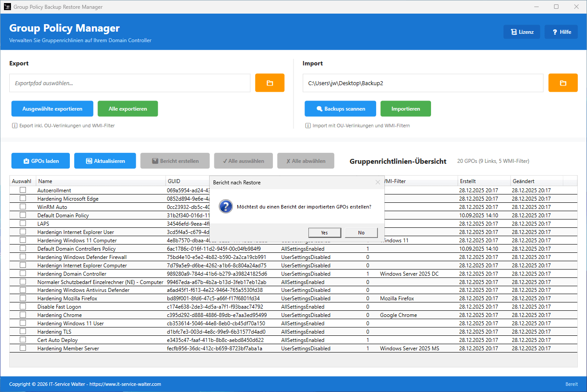The height and width of the screenshot is (392, 587).
Task: Click the Exportpfad auswählen input field
Action: point(130,83)
